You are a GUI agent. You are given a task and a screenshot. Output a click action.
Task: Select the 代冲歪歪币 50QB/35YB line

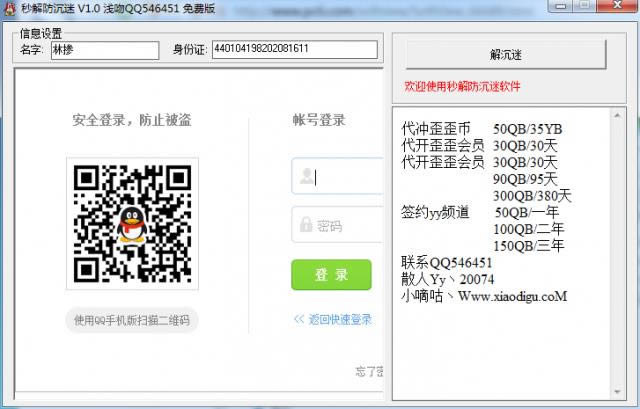482,129
